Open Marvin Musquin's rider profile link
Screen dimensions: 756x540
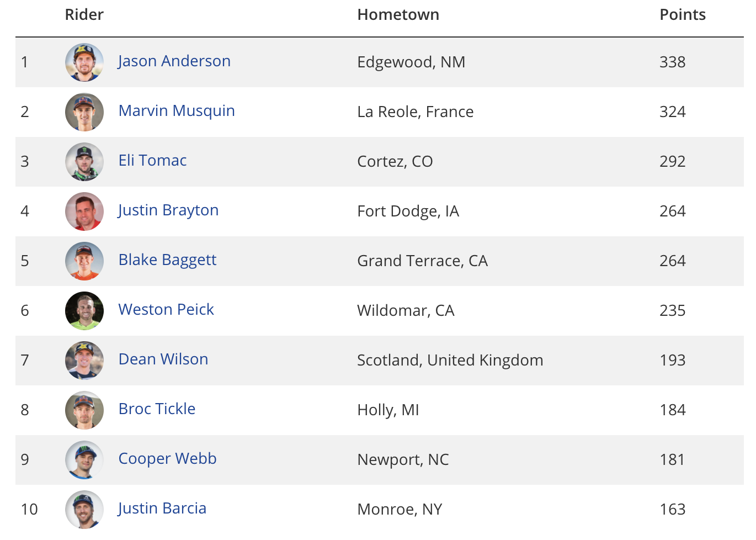coord(177,111)
